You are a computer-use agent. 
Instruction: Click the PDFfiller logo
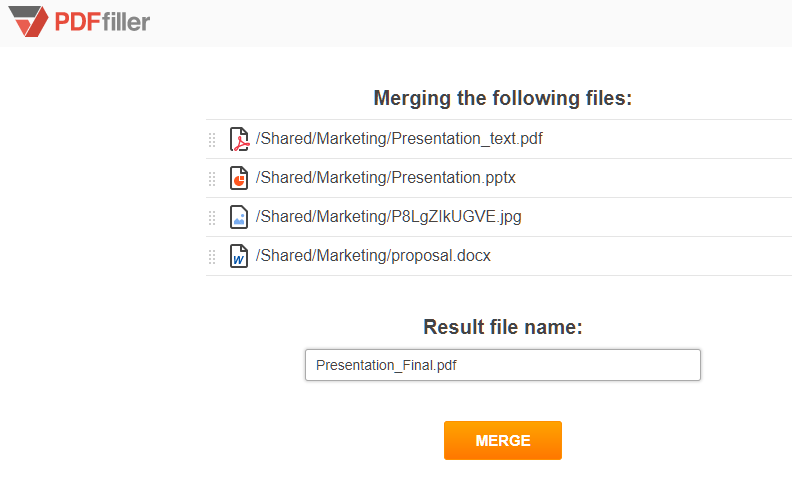(x=80, y=21)
